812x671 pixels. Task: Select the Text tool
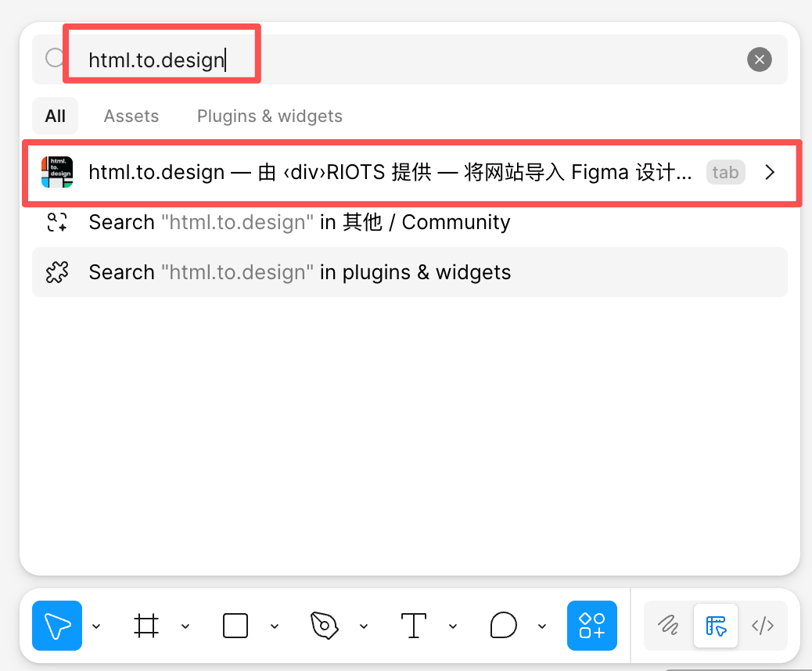pos(414,626)
